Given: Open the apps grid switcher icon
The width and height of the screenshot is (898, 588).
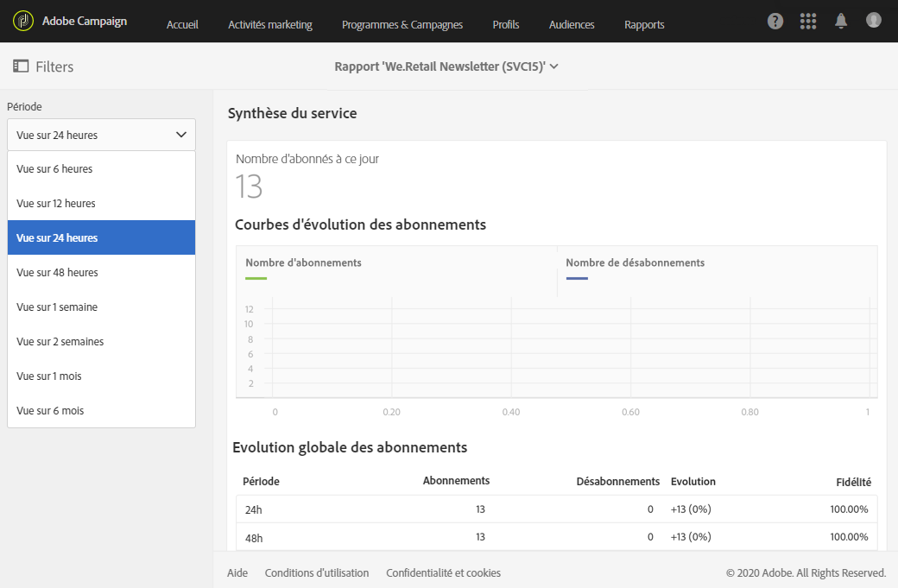Looking at the screenshot, I should point(807,22).
